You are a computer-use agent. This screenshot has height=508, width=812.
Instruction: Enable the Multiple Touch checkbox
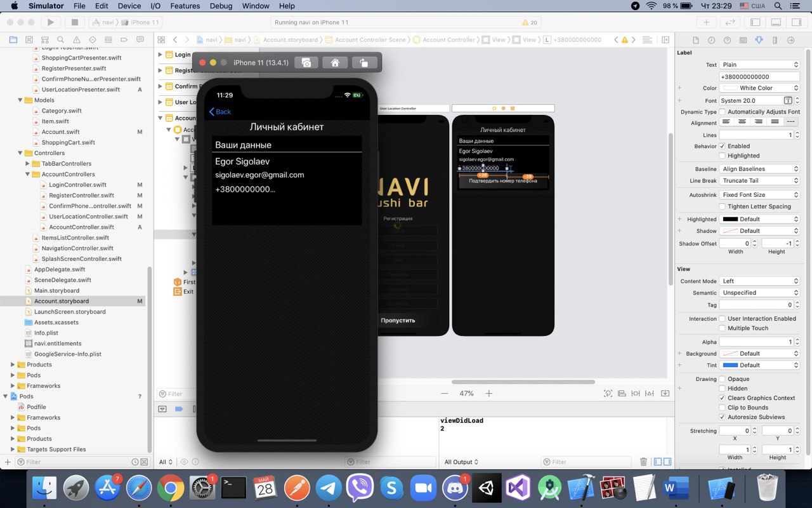tap(722, 328)
